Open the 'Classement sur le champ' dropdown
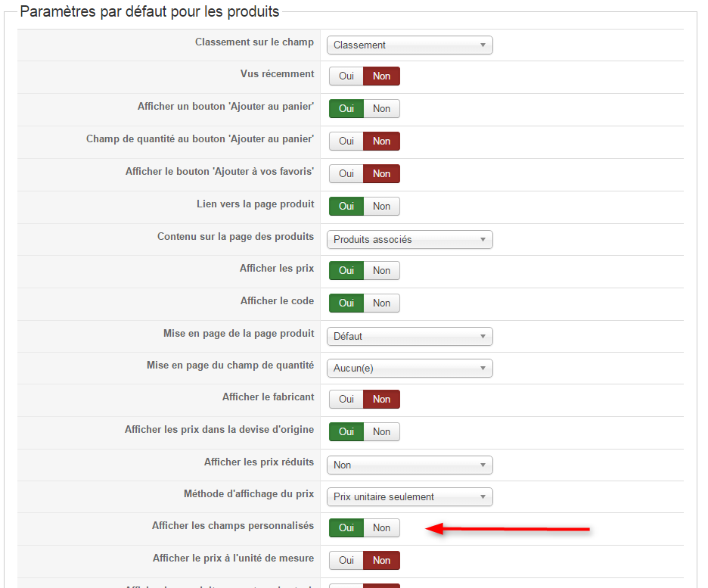 [409, 45]
